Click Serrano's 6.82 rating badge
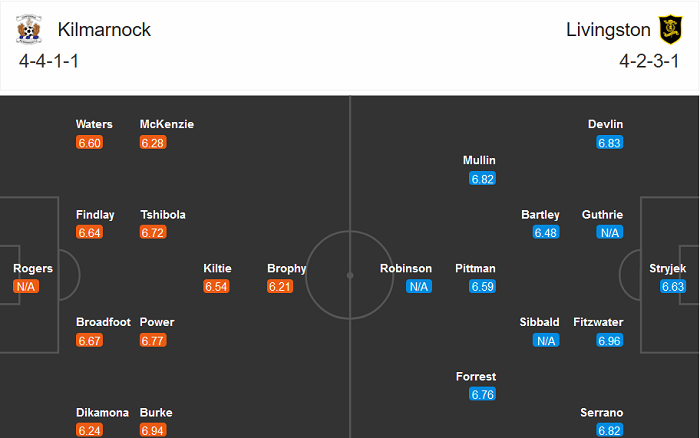This screenshot has width=700, height=438. (x=610, y=430)
